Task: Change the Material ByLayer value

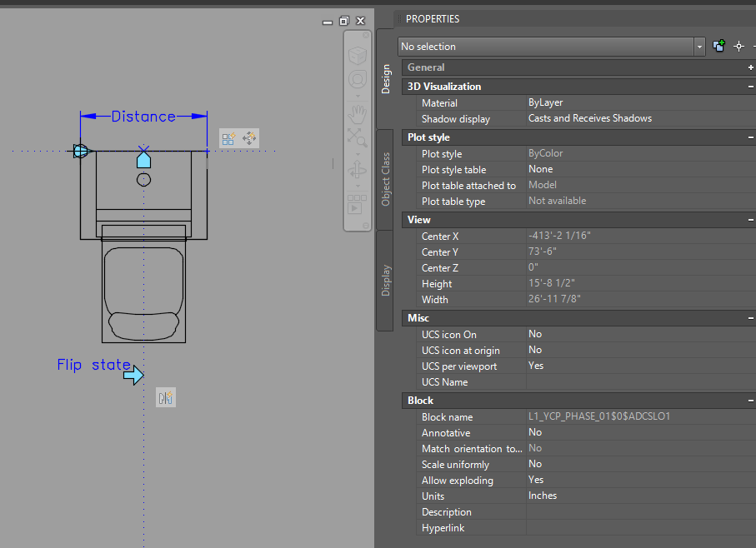Action: click(x=641, y=102)
